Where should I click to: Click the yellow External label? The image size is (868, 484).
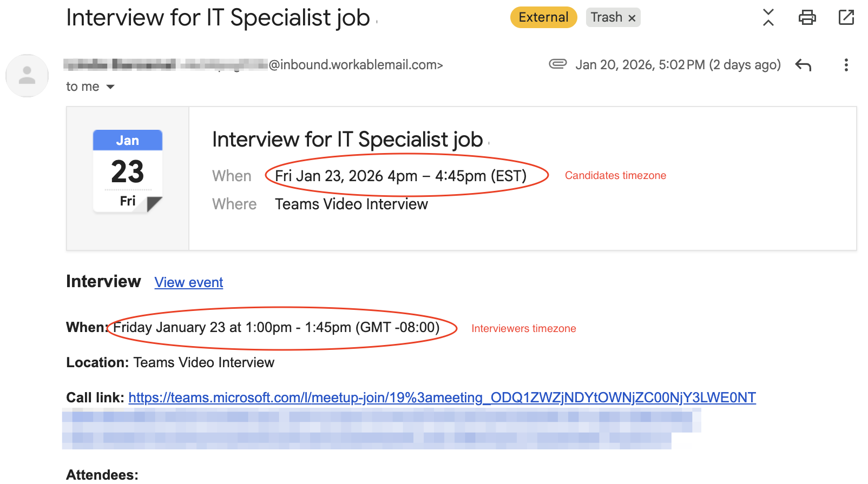(543, 17)
